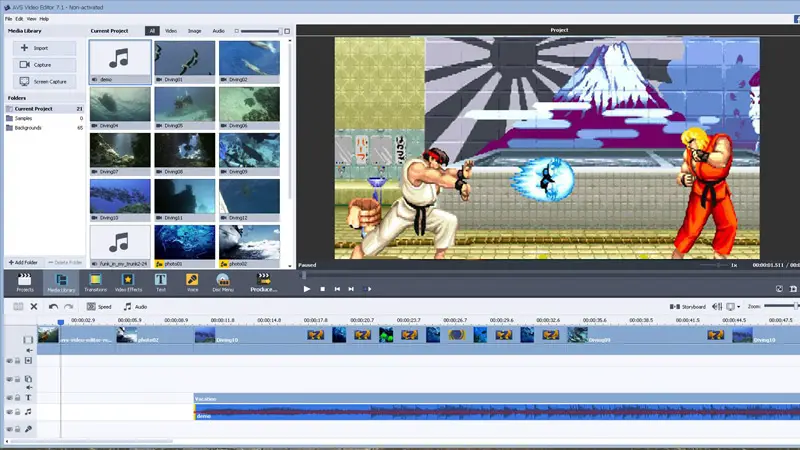800x450 pixels.
Task: Open the Help menu
Action: tap(44, 19)
